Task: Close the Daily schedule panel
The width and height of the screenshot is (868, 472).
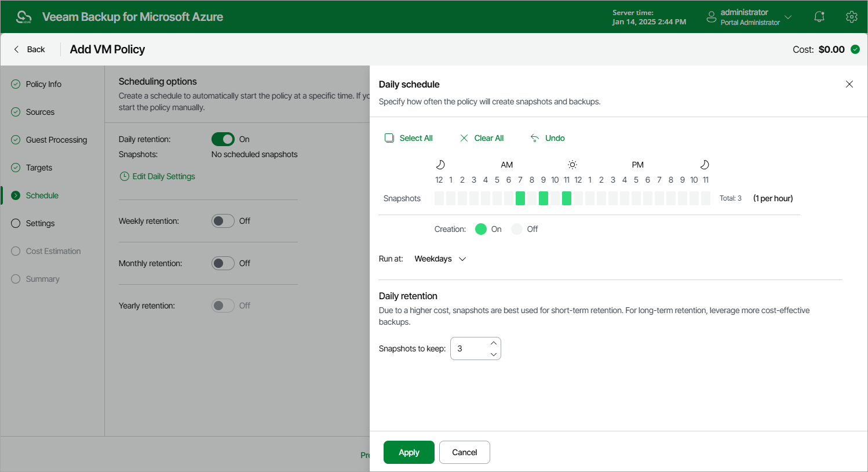Action: [x=849, y=84]
